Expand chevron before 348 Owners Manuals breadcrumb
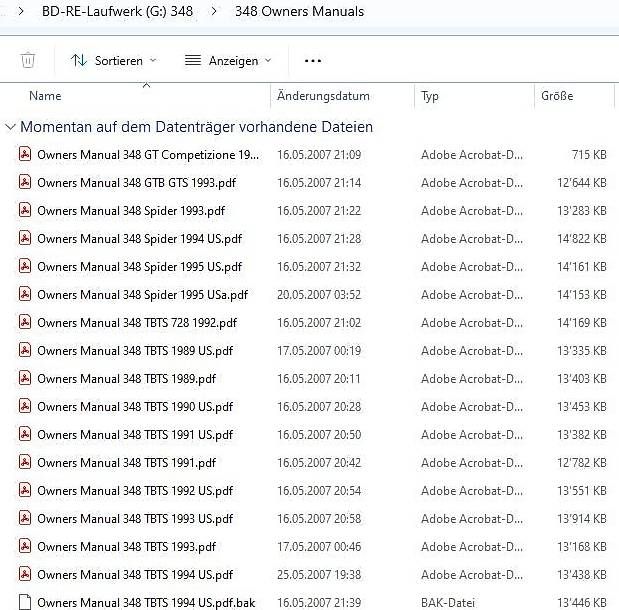Screen dimensions: 619x610 [214, 11]
